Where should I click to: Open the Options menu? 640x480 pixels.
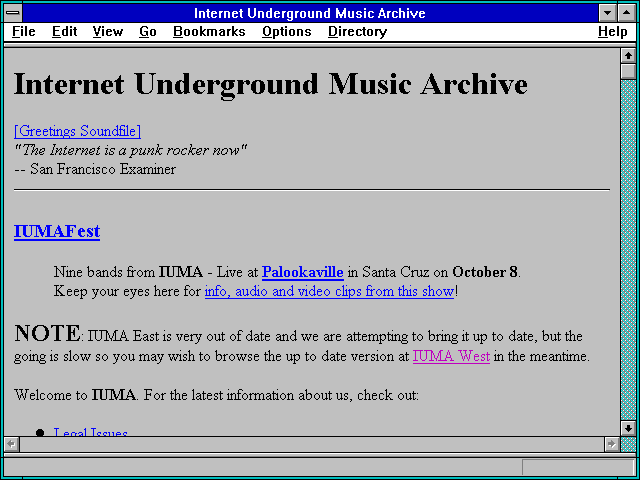pos(287,32)
